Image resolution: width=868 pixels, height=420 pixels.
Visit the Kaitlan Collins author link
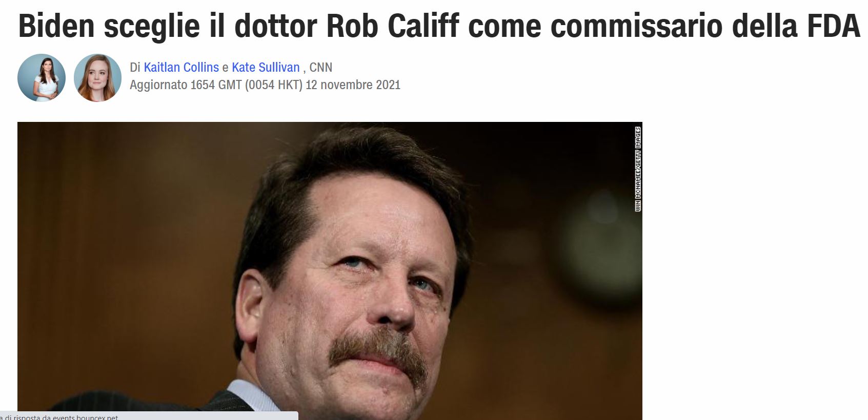click(x=181, y=67)
